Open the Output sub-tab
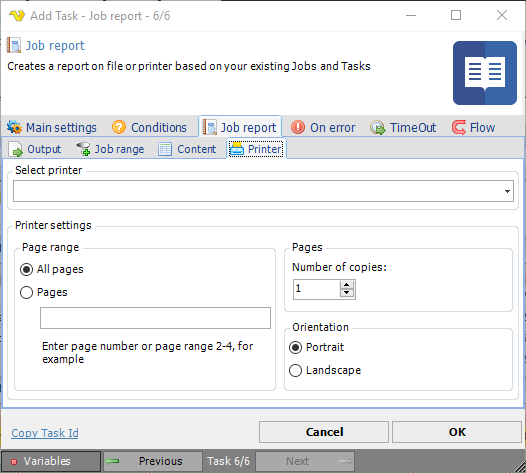Viewport: 526px width, 473px height. [35, 149]
